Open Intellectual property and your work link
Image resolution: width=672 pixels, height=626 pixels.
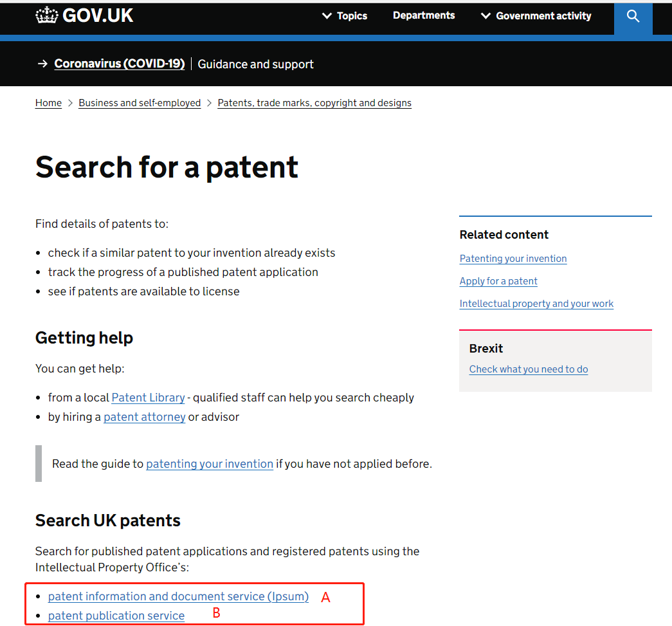536,304
